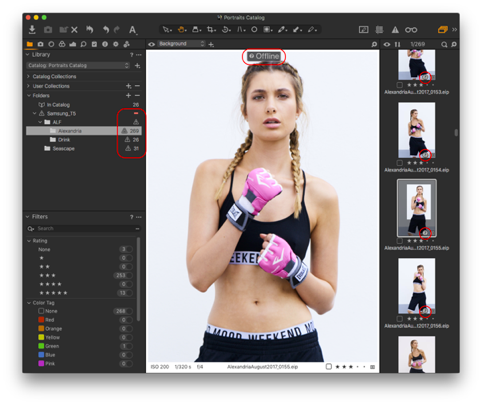
Task: Expand User Collections section
Action: tap(28, 86)
